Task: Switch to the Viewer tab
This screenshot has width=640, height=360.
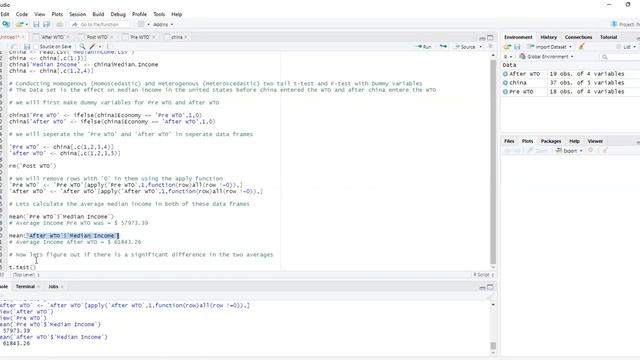Action: 595,141
